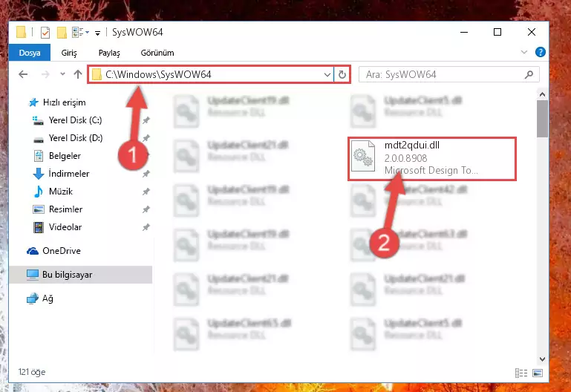Click the scrollbar down arrow in file list
The image size is (571, 392).
(x=542, y=359)
